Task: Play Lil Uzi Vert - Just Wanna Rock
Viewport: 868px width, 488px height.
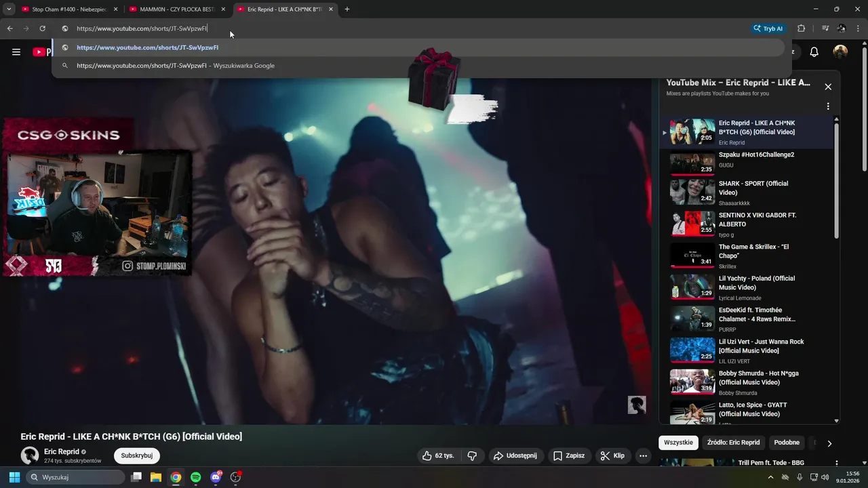Action: click(x=746, y=350)
